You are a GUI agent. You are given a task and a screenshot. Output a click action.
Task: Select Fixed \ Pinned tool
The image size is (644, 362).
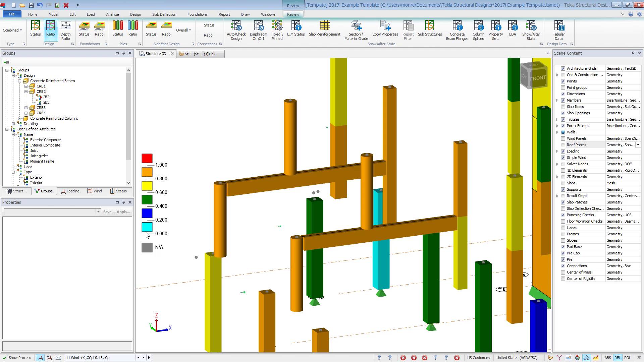coord(277,30)
